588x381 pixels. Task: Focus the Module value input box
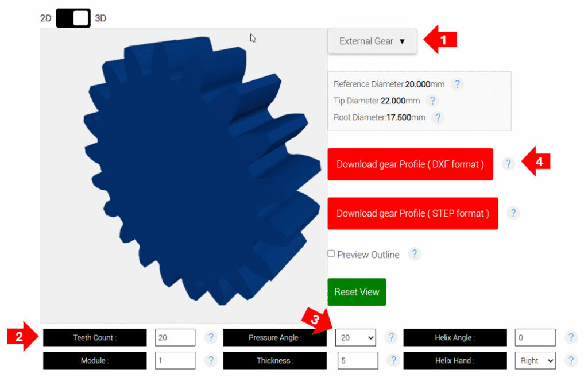tap(175, 360)
